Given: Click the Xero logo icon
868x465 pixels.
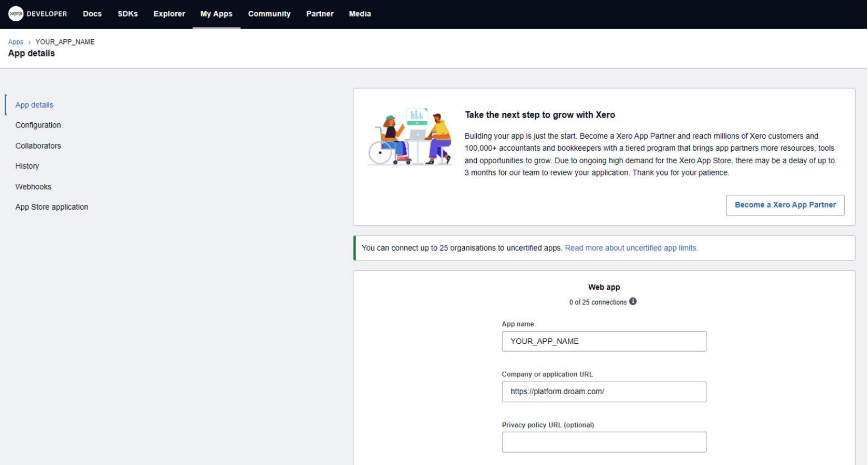Looking at the screenshot, I should point(16,14).
